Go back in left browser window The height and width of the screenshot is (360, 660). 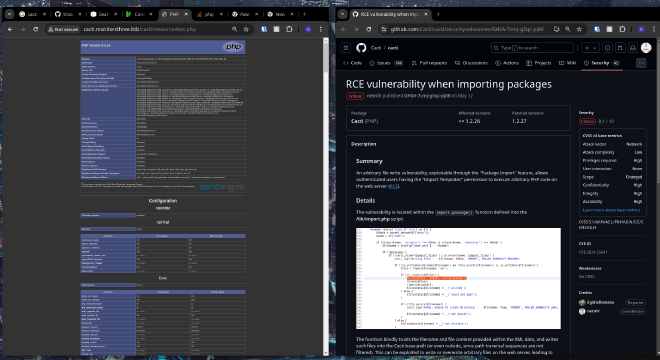point(10,29)
